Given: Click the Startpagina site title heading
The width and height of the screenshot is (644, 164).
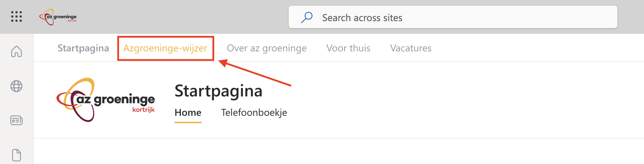Looking at the screenshot, I should point(218,91).
